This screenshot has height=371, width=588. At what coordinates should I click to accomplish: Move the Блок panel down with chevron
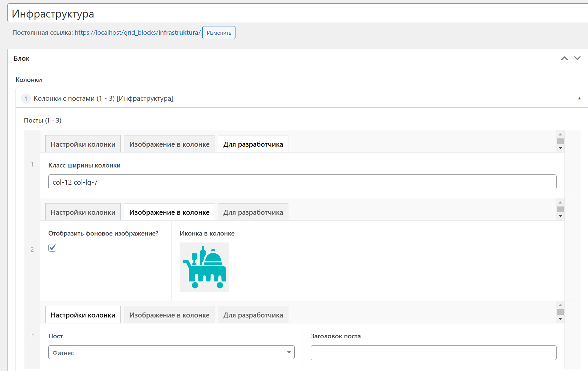click(x=577, y=58)
